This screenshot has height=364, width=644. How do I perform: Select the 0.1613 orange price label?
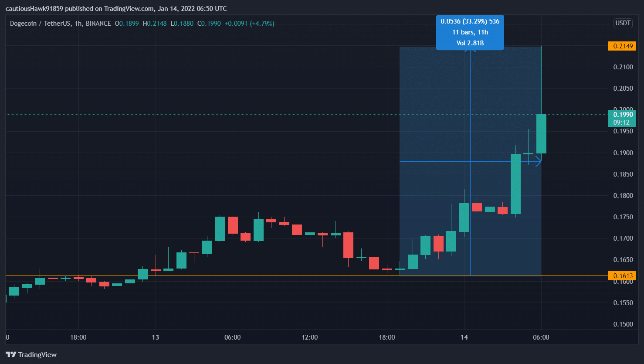coord(622,276)
